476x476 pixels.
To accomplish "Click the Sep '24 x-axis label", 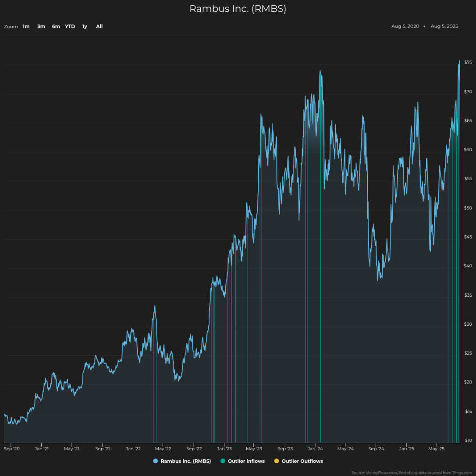I will (x=376, y=449).
